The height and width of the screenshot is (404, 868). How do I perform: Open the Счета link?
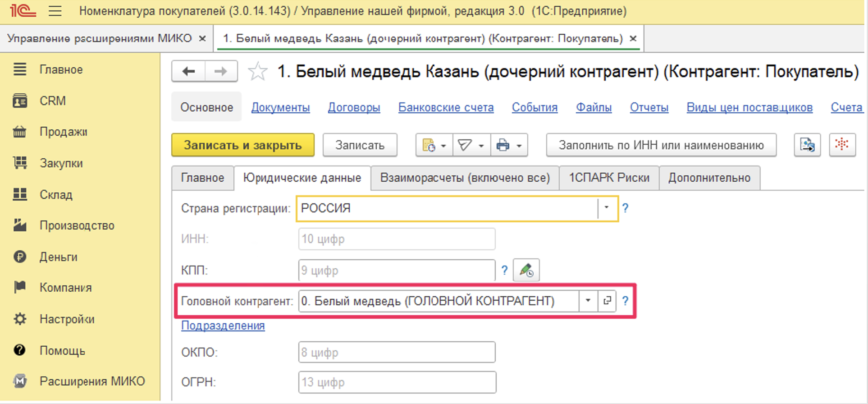click(x=847, y=107)
